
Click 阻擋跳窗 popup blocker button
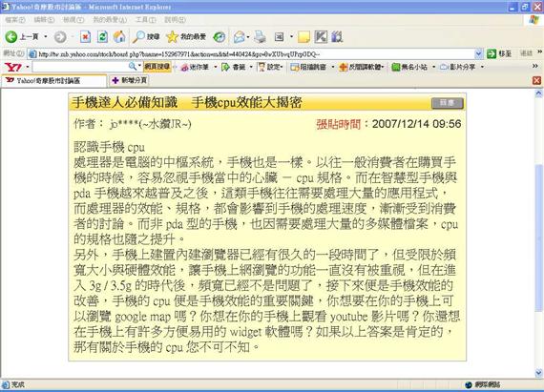pos(309,67)
